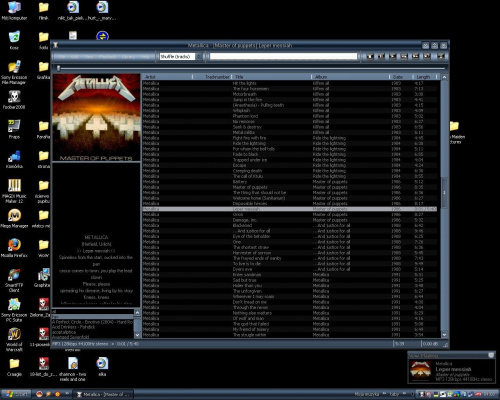Click the MAGIX Music Maker 12 icon
500x400 pixels.
click(x=14, y=191)
